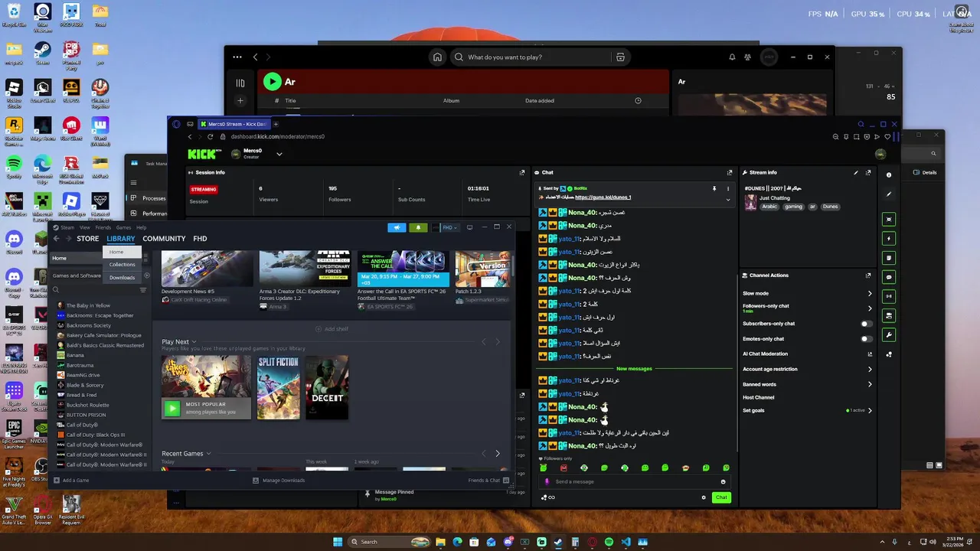The height and width of the screenshot is (551, 980).
Task: Select Buckshot Roulette in library list
Action: 87,405
